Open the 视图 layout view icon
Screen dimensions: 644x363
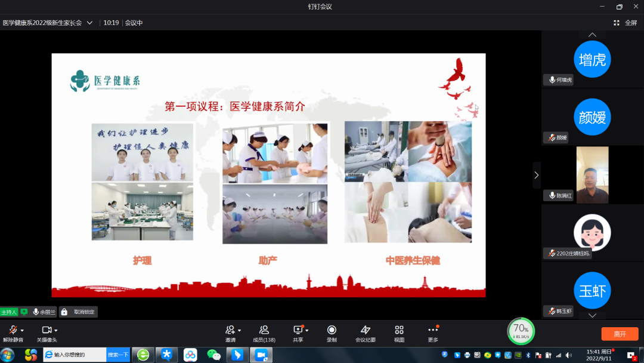coord(399,330)
